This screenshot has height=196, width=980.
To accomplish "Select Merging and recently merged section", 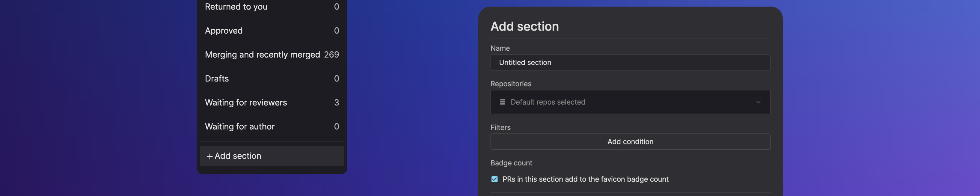I will (272, 55).
